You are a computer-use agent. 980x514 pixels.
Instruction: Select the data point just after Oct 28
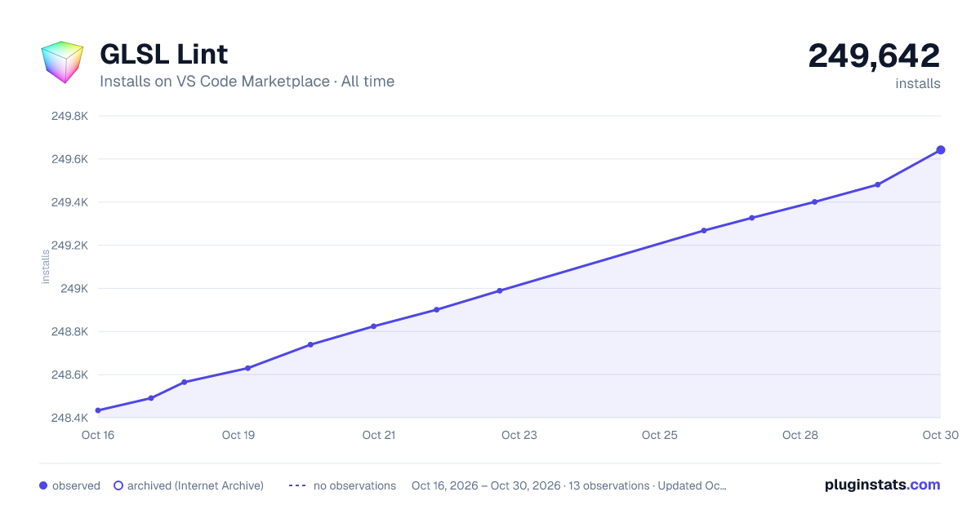[815, 202]
